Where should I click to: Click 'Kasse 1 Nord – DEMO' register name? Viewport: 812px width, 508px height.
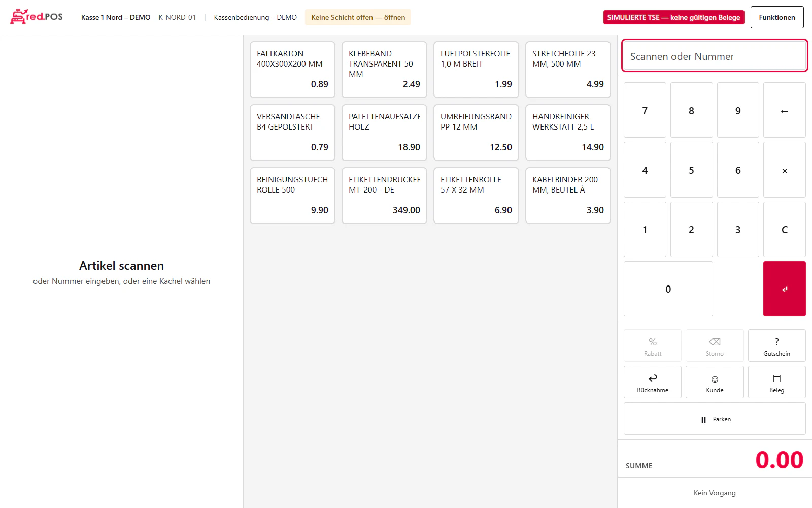point(116,17)
